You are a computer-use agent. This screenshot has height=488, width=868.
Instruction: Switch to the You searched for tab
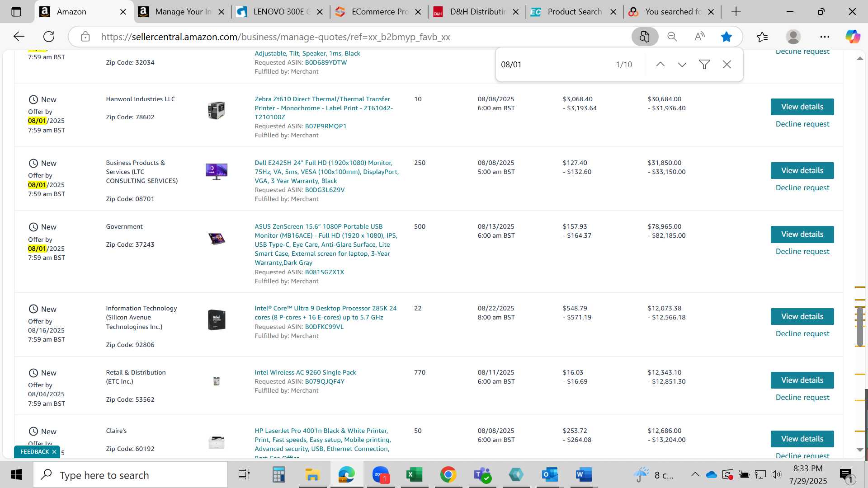pyautogui.click(x=673, y=12)
